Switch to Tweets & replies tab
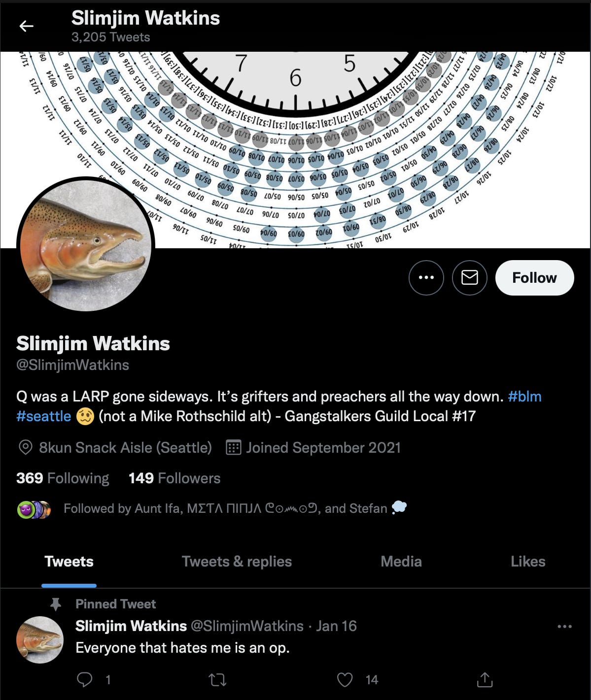The width and height of the screenshot is (591, 700). [237, 562]
